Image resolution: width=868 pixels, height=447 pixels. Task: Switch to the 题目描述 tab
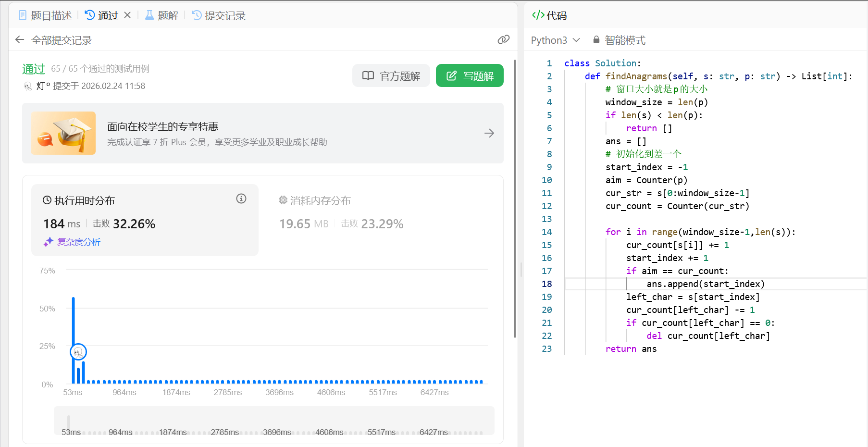[45, 16]
